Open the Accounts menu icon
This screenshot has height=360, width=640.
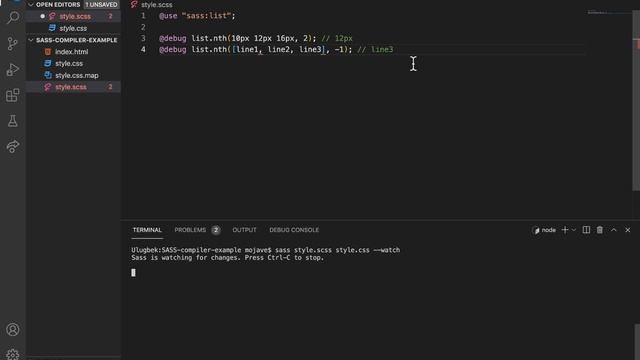coord(13,329)
